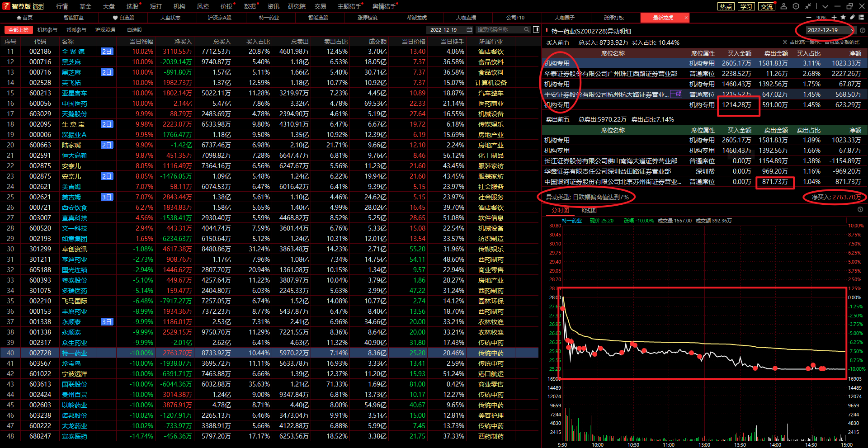Open the 基金 menu

click(x=85, y=6)
